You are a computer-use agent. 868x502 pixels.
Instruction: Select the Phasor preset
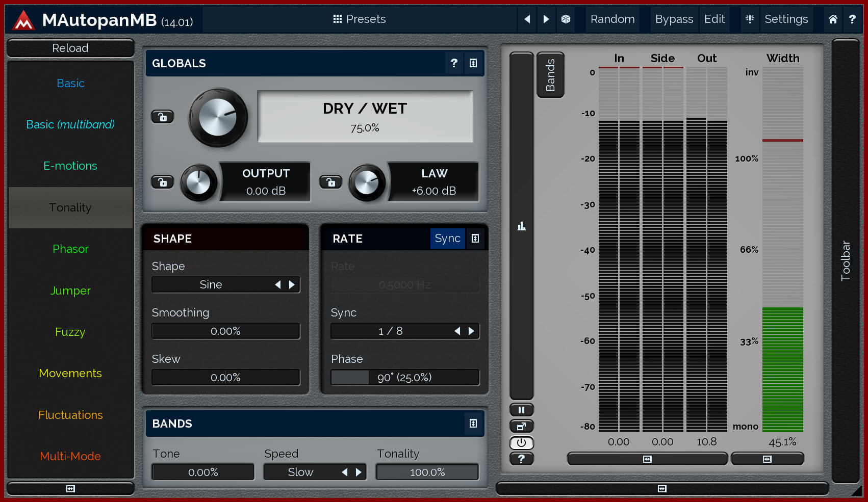[x=70, y=249]
